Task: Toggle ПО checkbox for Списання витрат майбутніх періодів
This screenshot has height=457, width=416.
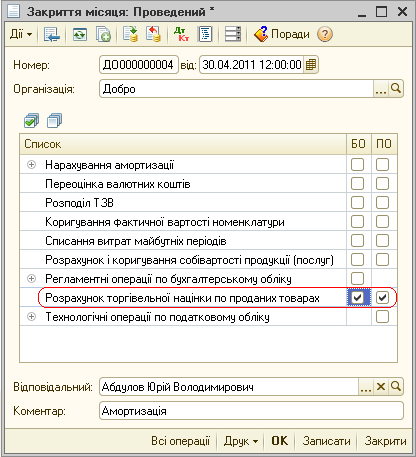Action: pyautogui.click(x=382, y=240)
